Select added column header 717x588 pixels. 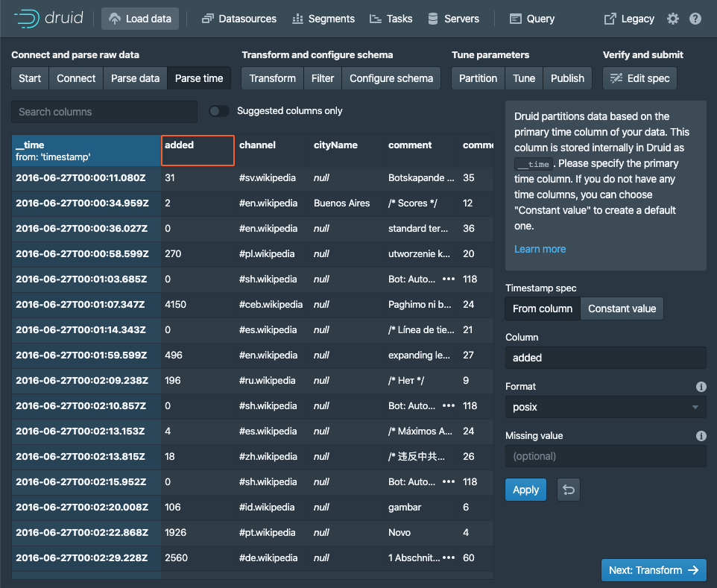click(198, 151)
